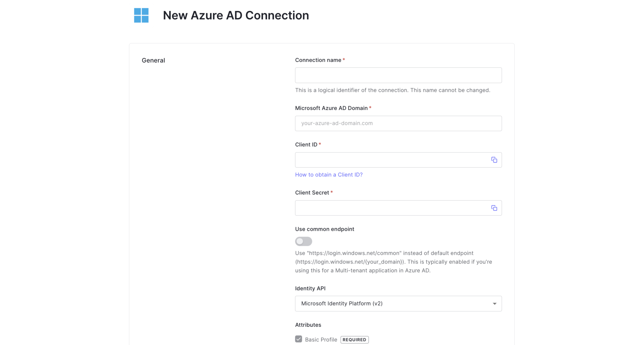
Task: Click the Identity API dropdown caret icon
Action: point(495,303)
